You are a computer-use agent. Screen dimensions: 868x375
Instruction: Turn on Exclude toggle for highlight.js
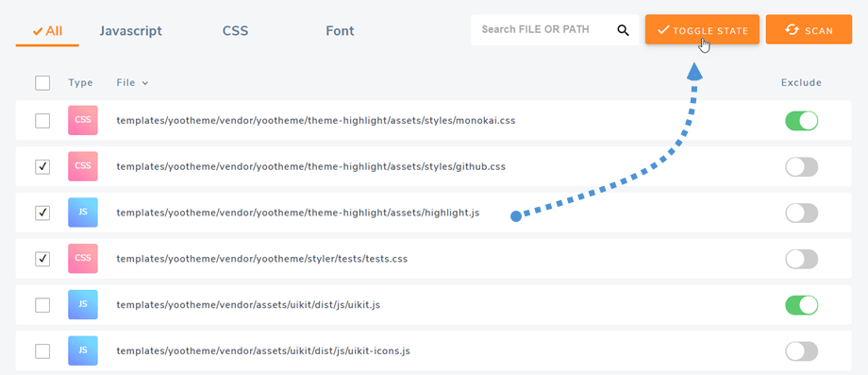point(802,213)
